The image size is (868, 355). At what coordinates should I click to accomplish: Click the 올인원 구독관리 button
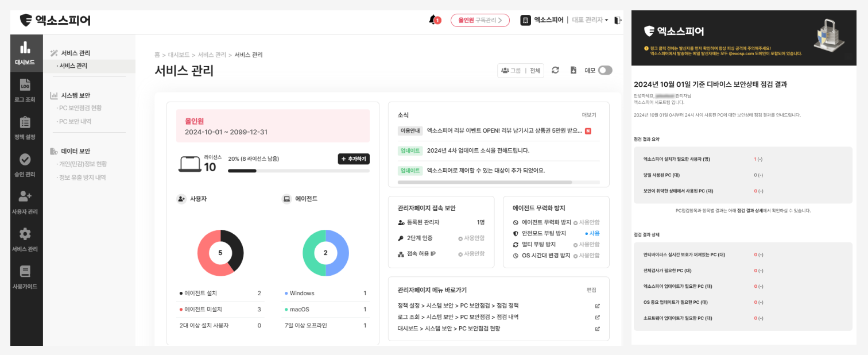tap(480, 20)
